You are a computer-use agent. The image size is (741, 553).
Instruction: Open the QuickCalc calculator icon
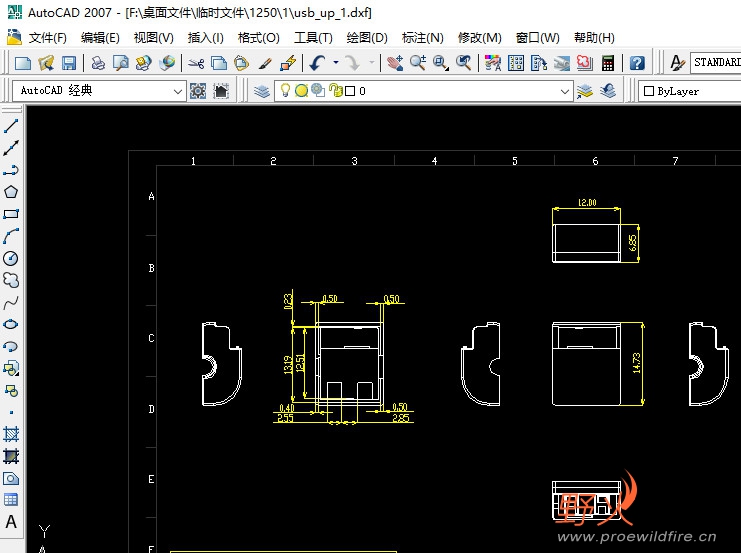[x=608, y=62]
